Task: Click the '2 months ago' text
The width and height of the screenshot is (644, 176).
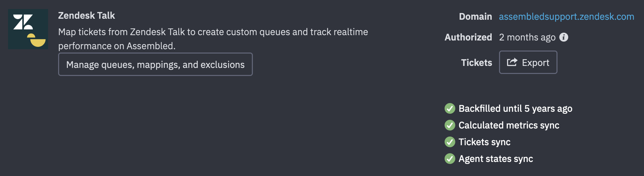Action: tap(527, 37)
